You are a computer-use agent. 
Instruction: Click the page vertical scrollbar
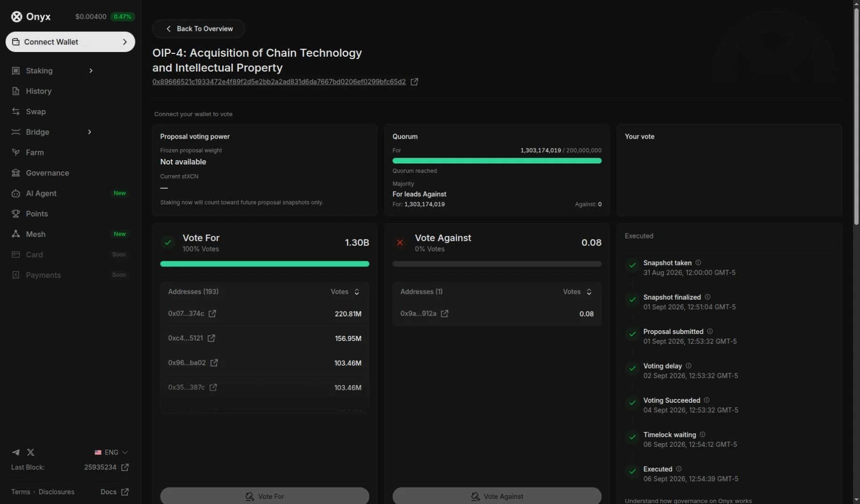click(x=856, y=116)
